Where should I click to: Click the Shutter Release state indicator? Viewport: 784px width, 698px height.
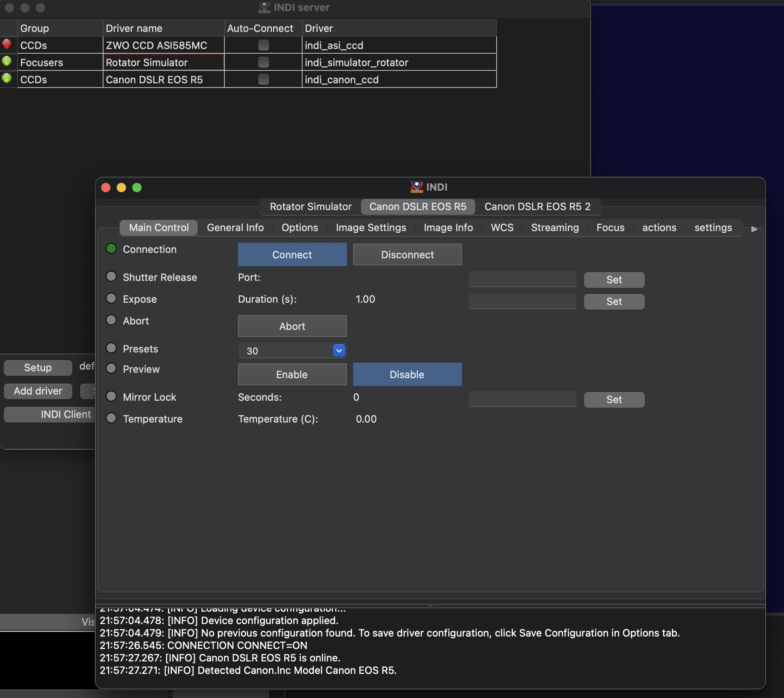(x=111, y=277)
